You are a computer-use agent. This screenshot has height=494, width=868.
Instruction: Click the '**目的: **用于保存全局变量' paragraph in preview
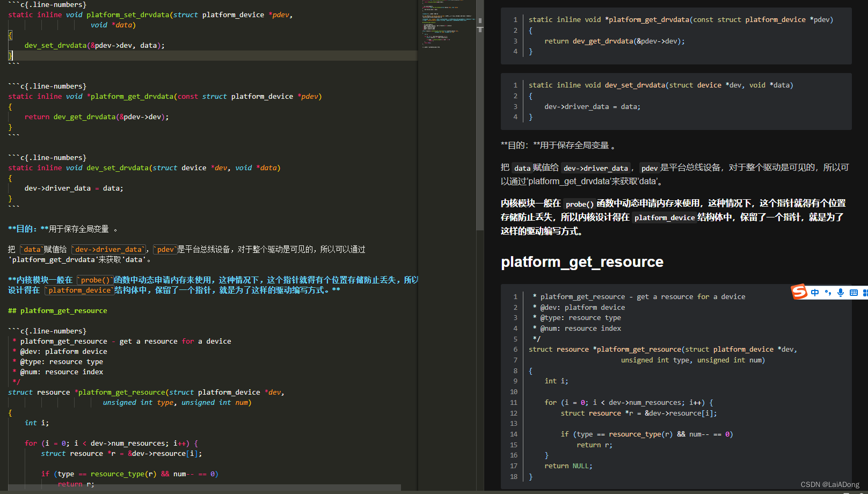tap(558, 146)
